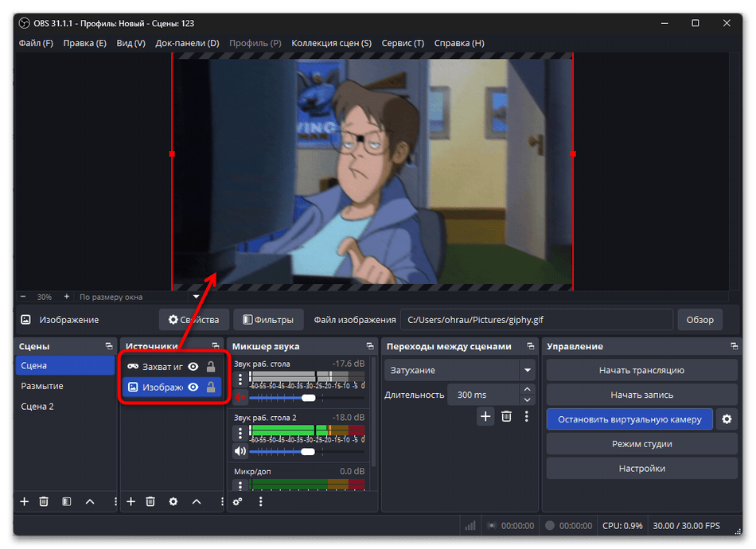
Task: Open the Вид menu
Action: (x=131, y=43)
